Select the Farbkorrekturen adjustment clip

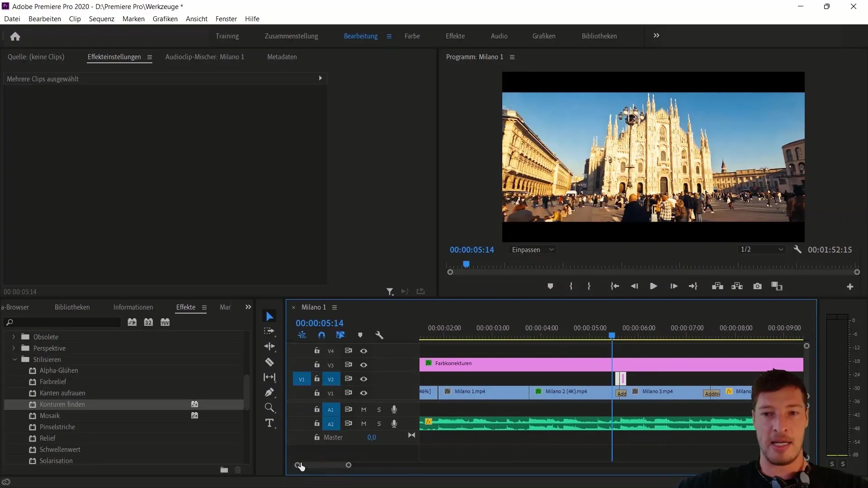click(x=611, y=365)
